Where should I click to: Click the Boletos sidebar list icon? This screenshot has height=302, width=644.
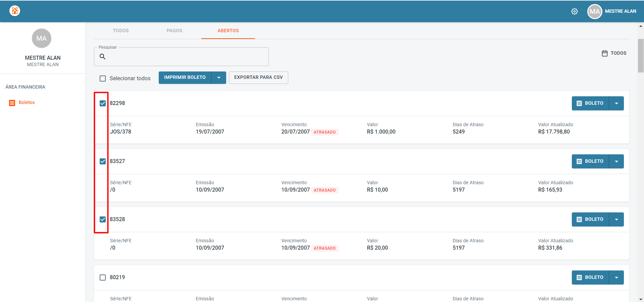pos(12,103)
